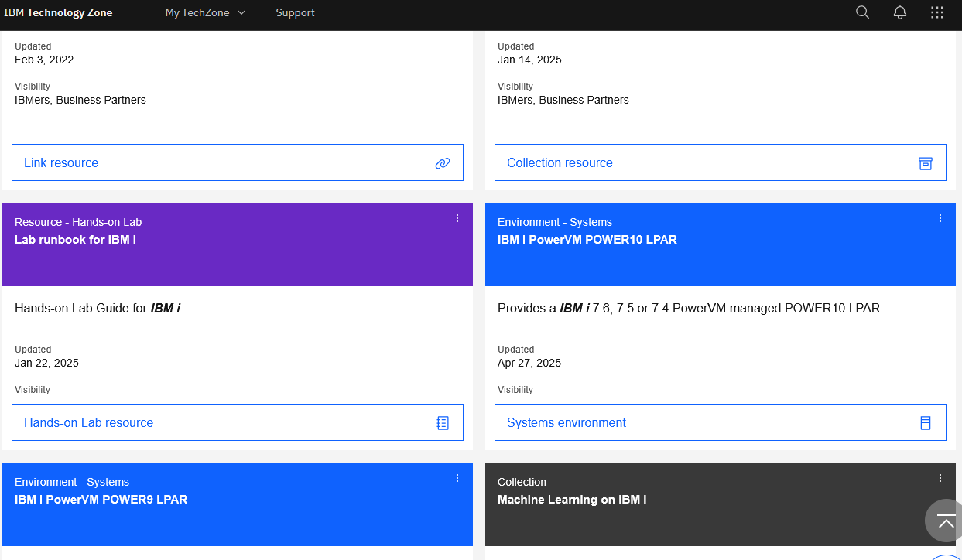The width and height of the screenshot is (962, 560).
Task: Click the link icon on Link resource
Action: (443, 163)
